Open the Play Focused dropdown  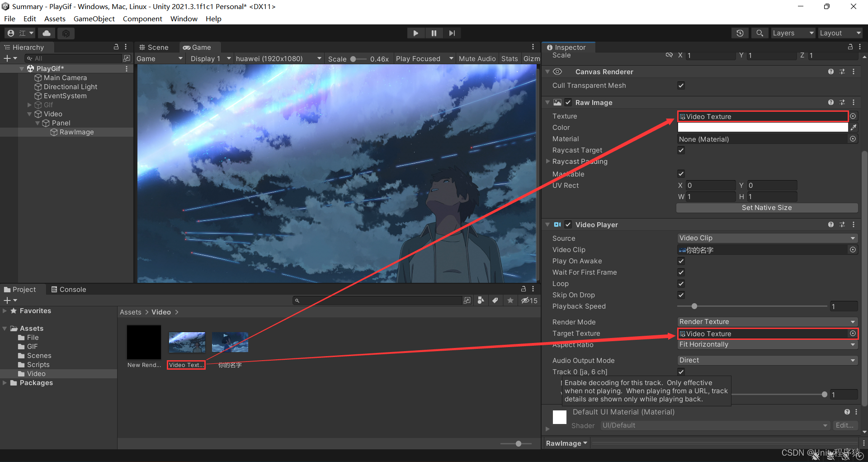tap(425, 59)
